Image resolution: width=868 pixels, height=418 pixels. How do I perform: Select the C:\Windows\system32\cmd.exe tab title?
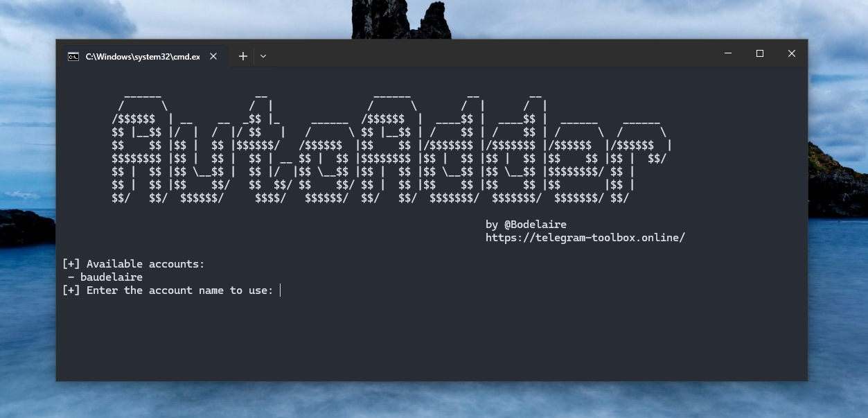point(142,57)
